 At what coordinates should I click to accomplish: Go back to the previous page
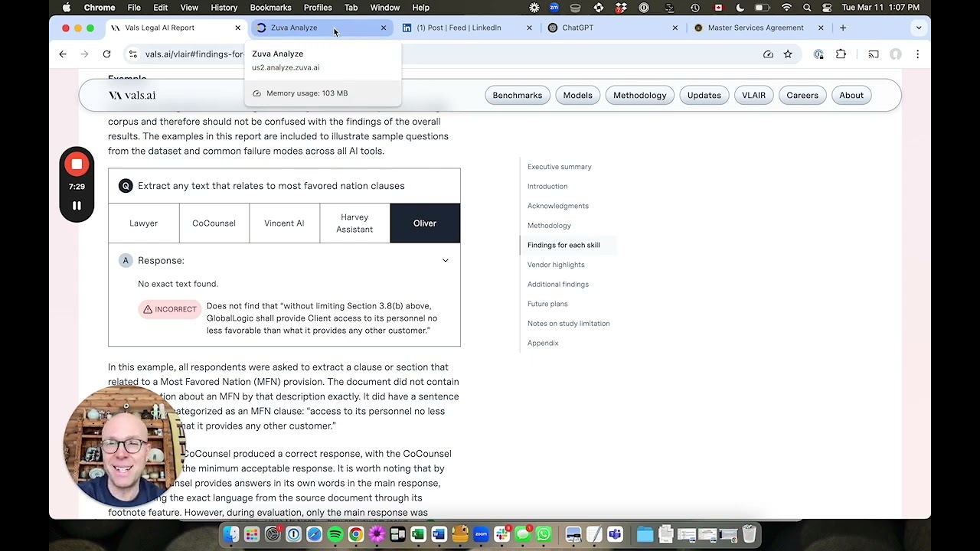pos(63,54)
